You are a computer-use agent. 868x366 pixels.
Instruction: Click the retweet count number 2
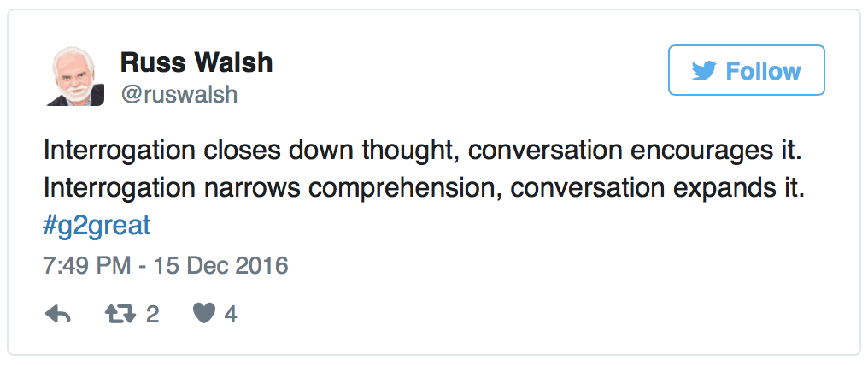153,315
